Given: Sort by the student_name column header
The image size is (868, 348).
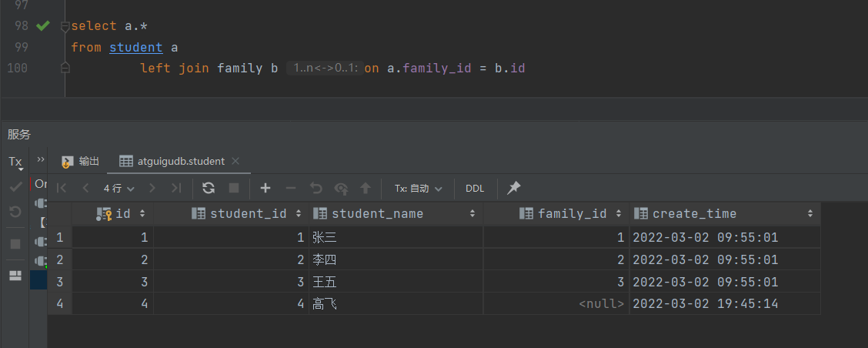Looking at the screenshot, I should (377, 214).
